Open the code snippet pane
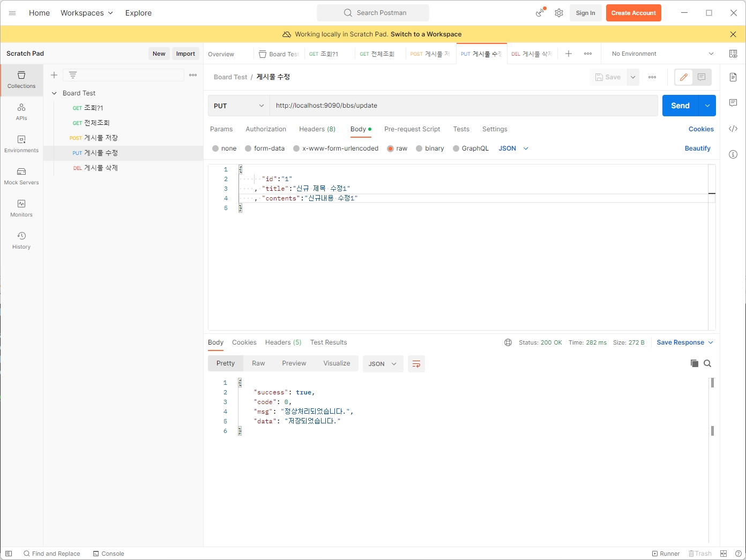Image resolution: width=746 pixels, height=560 pixels. 733,129
